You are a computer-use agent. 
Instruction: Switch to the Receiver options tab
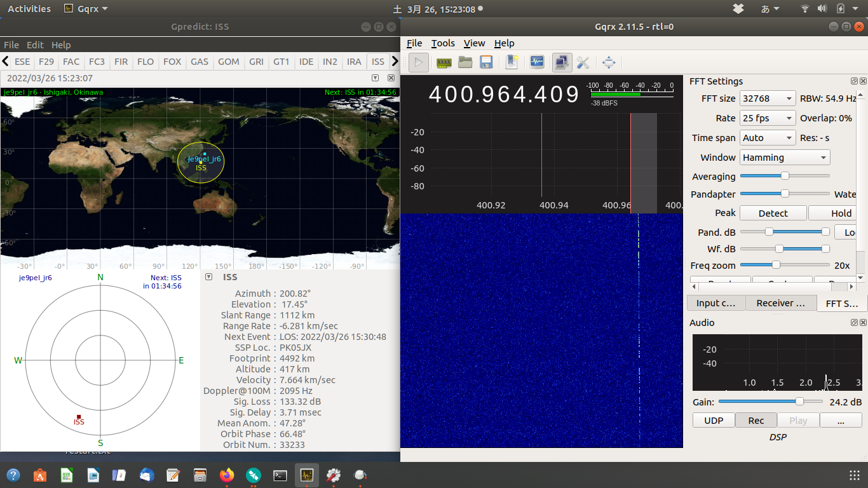[781, 303]
